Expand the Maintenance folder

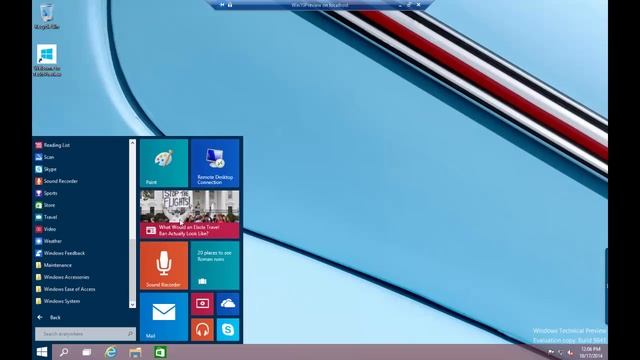53,265
